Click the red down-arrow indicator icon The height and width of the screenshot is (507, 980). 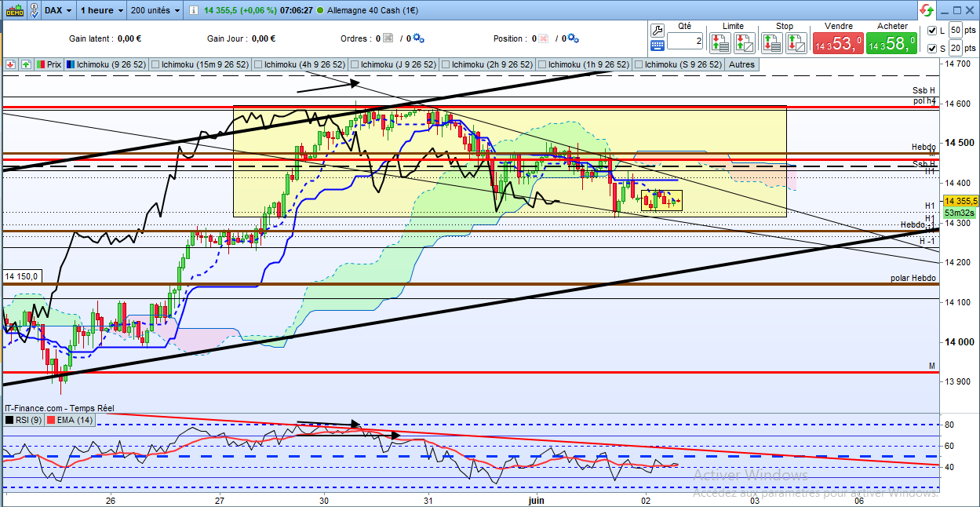click(x=11, y=64)
